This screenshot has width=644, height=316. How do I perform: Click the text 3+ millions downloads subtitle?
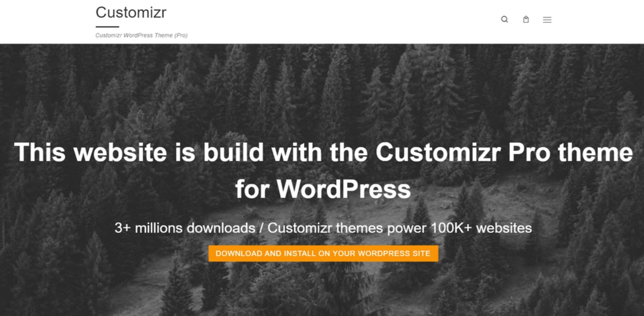[x=323, y=228]
